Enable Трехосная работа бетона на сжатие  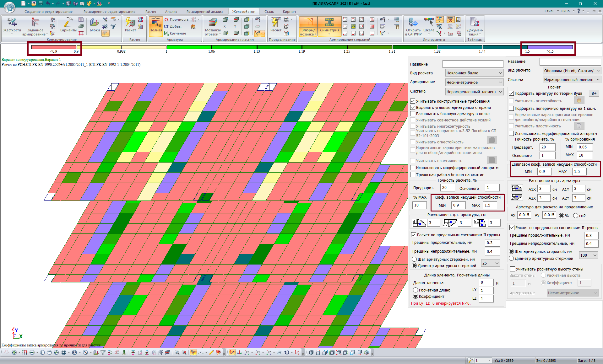pos(413,175)
